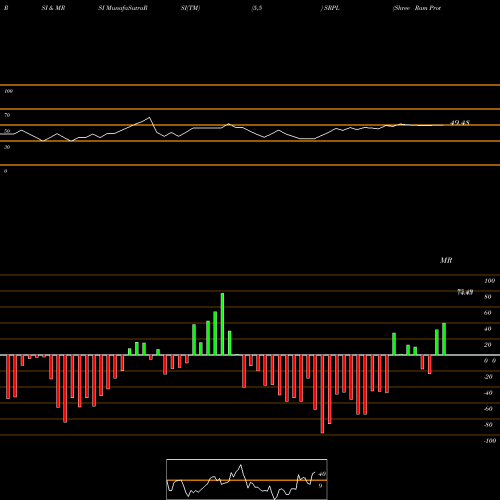Click the RSI axis label "70"
Screen dimensions: 500x500
click(x=7, y=115)
